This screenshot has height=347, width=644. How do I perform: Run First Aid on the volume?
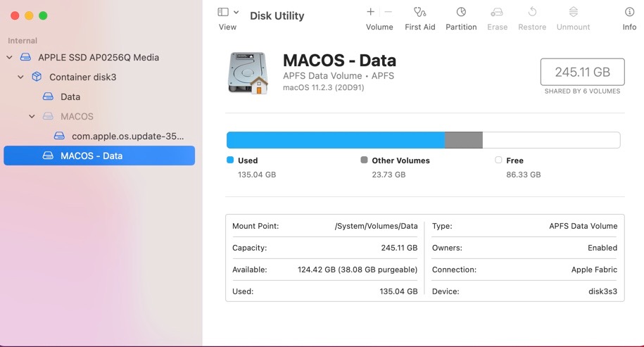pos(419,13)
